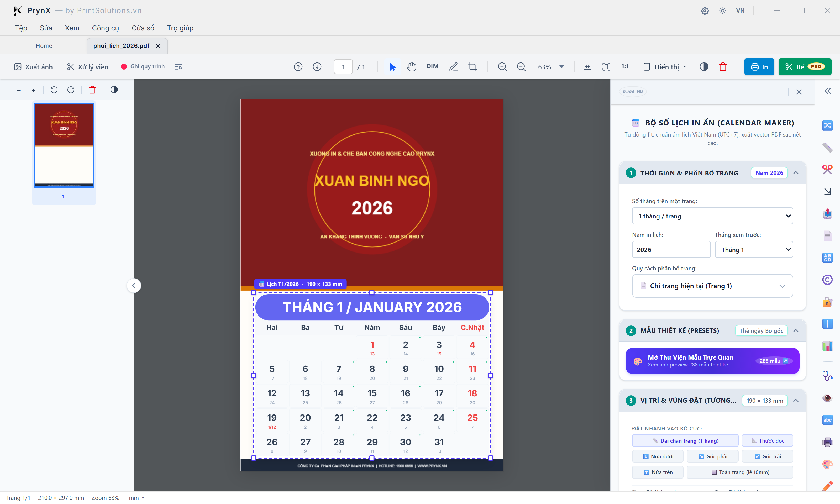Pick the crop tool
840x504 pixels.
pos(472,67)
